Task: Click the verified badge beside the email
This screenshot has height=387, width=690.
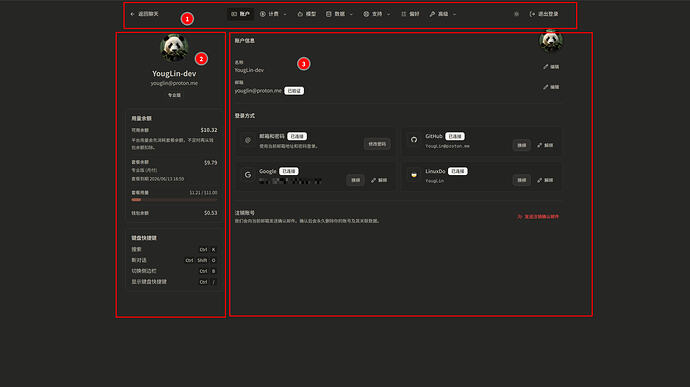Action: coord(294,91)
